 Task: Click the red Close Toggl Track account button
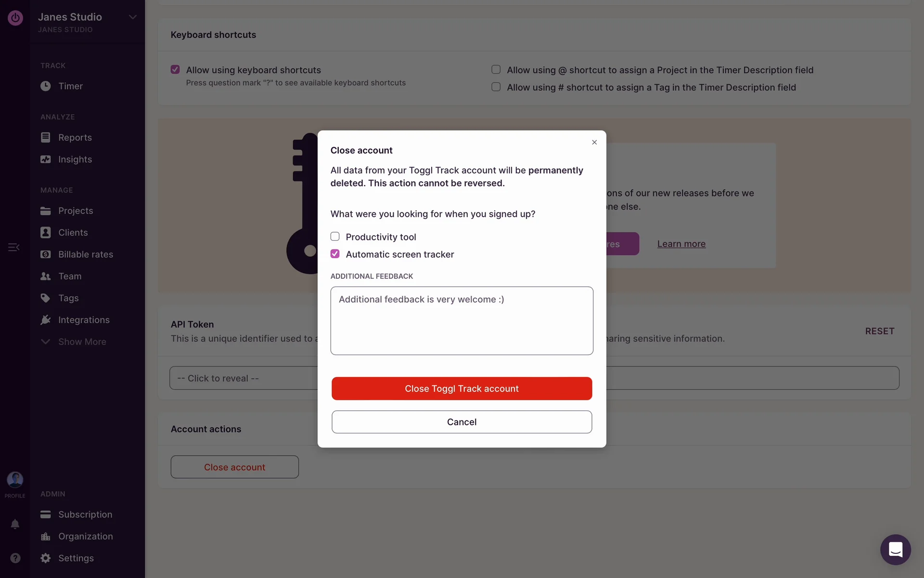coord(462,388)
